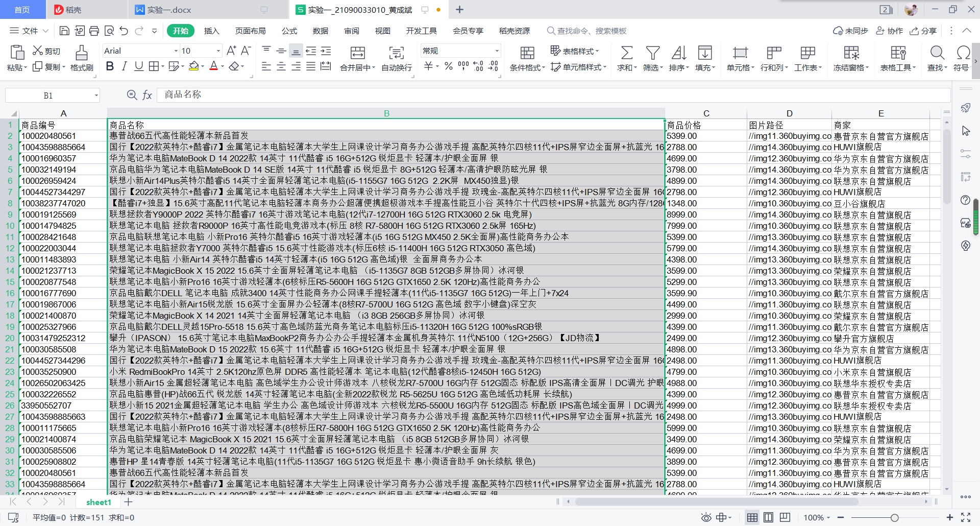980x526 pixels.
Task: Cut selection with the 剪切 scissors icon
Action: point(37,51)
